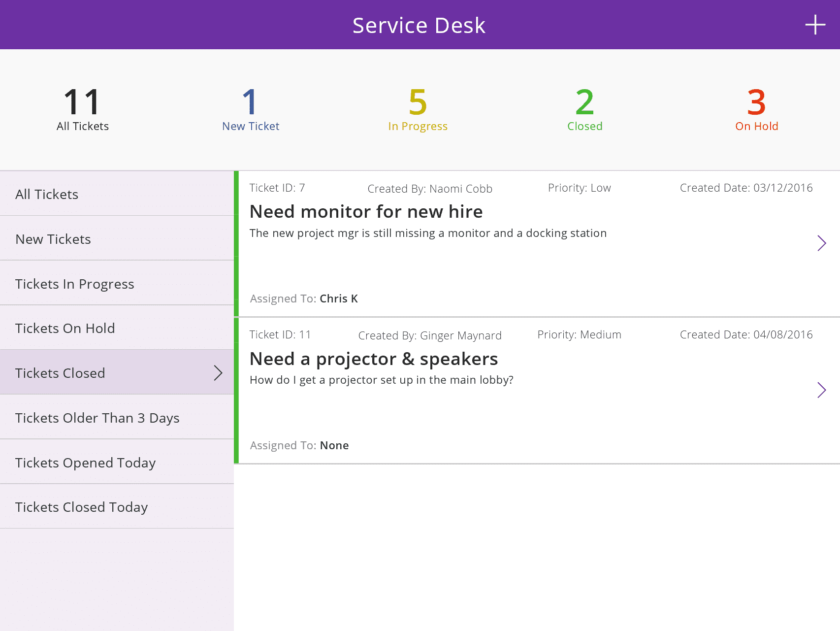The image size is (840, 631).
Task: Click description about projector in main lobby
Action: 382,380
